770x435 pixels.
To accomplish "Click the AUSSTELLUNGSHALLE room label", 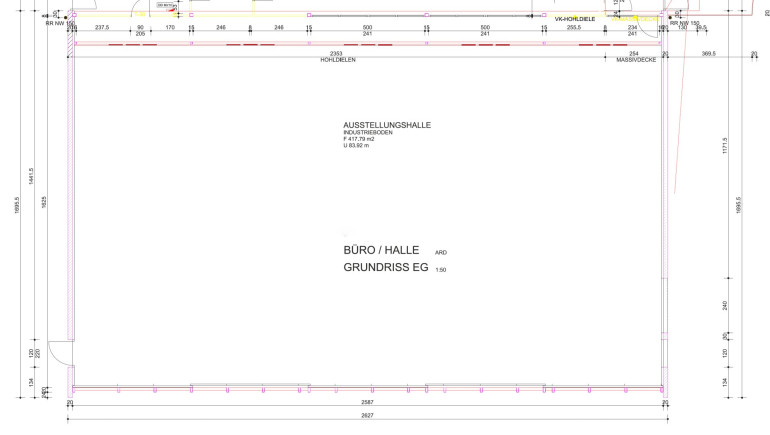I will [x=387, y=125].
